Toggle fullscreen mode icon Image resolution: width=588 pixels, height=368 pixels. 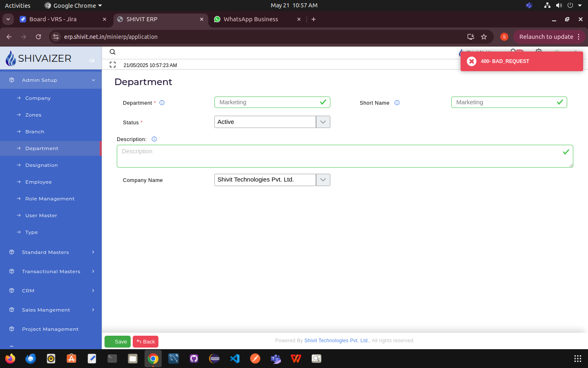113,65
